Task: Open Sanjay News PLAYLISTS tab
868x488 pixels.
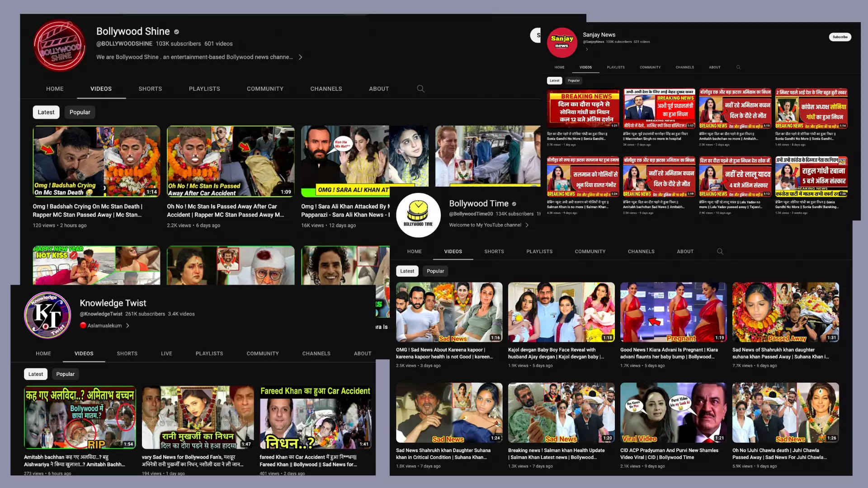Action: [x=616, y=67]
